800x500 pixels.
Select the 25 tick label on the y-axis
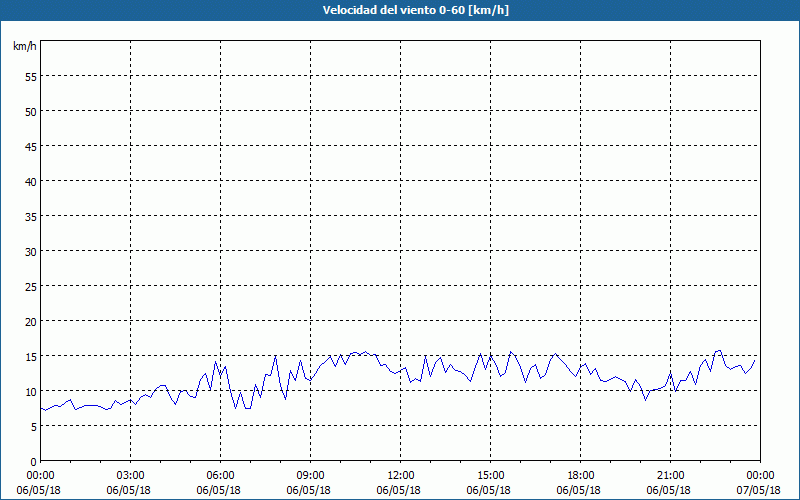31,287
